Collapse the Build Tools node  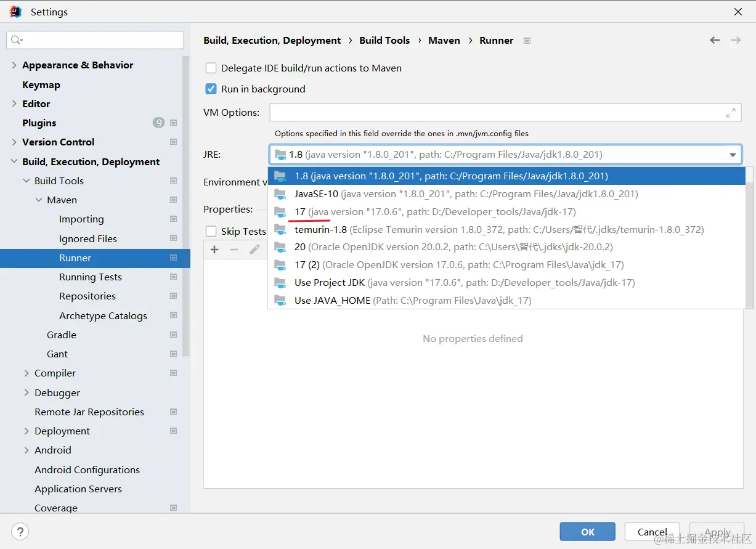tap(26, 181)
